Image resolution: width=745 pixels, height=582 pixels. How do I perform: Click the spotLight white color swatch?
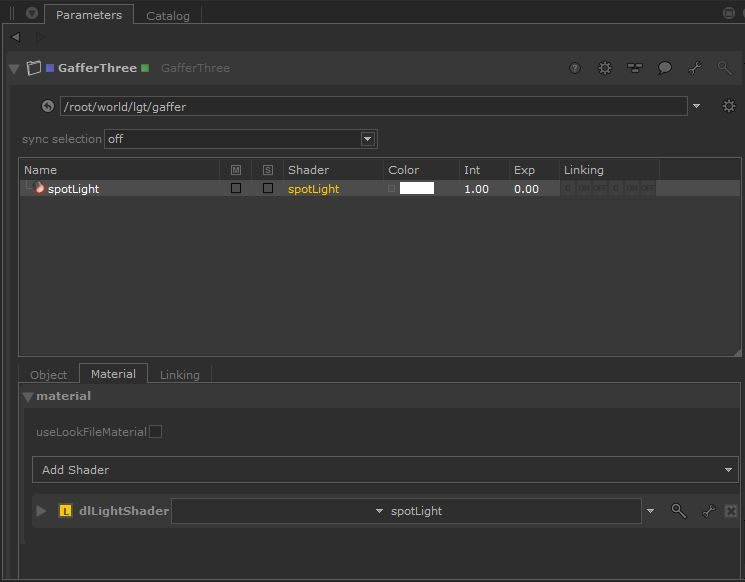416,188
